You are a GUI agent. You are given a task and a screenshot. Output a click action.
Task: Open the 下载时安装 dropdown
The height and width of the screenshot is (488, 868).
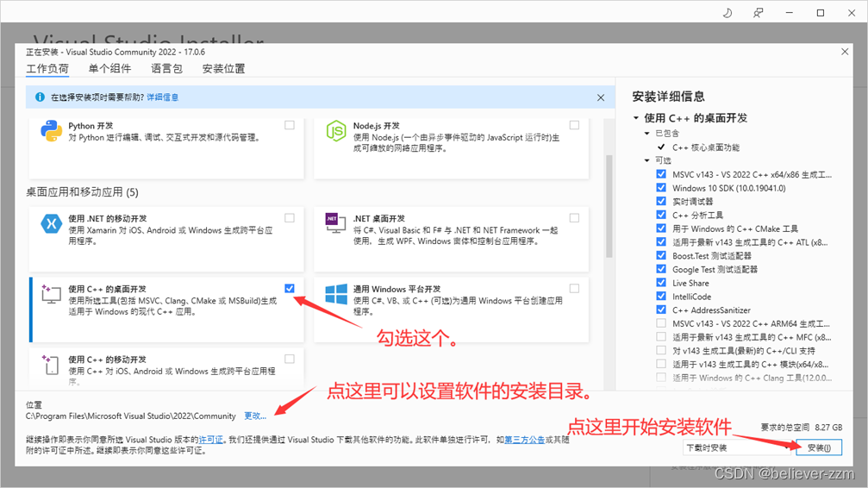click(737, 447)
